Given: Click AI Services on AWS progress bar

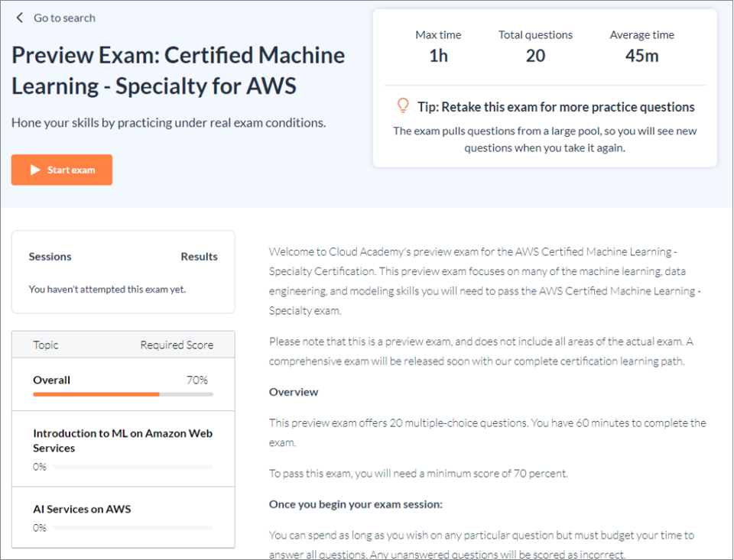Looking at the screenshot, I should tap(132, 528).
